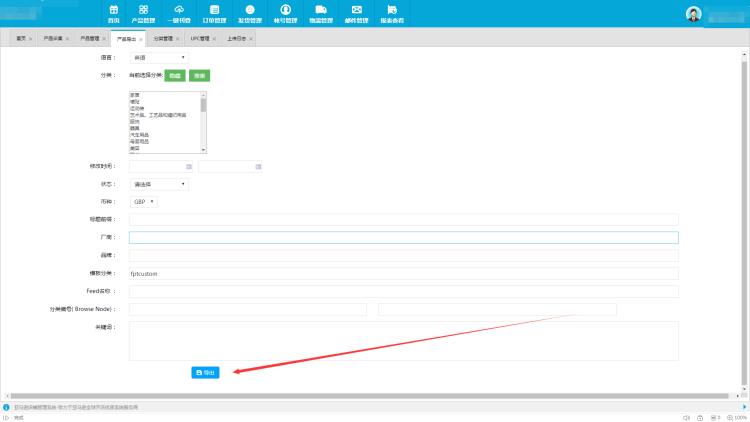The height and width of the screenshot is (422, 750).
Task: Click the second green button beside category label
Action: point(199,76)
